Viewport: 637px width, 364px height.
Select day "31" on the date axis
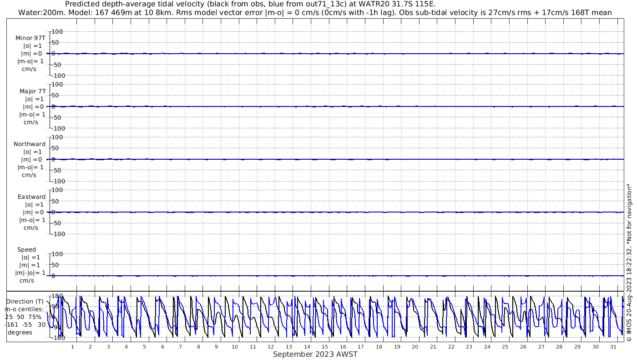click(613, 347)
